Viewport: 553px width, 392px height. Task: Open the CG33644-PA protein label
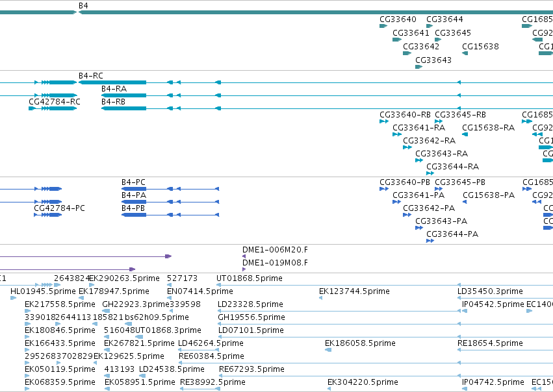[x=452, y=234]
